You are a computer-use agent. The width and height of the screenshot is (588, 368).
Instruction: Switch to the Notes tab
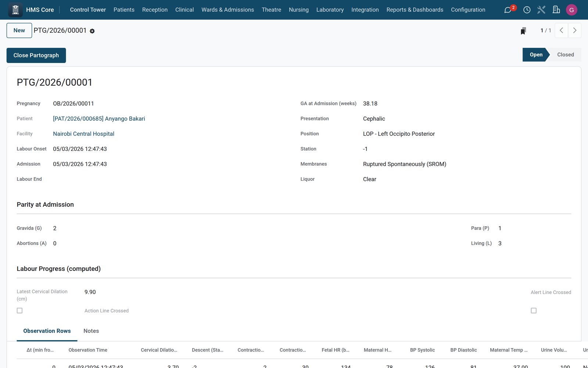coord(91,331)
